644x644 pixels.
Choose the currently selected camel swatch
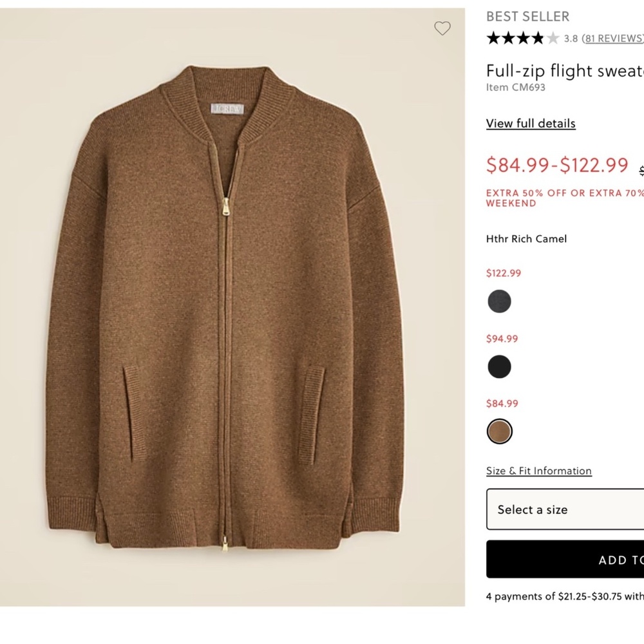tap(500, 431)
